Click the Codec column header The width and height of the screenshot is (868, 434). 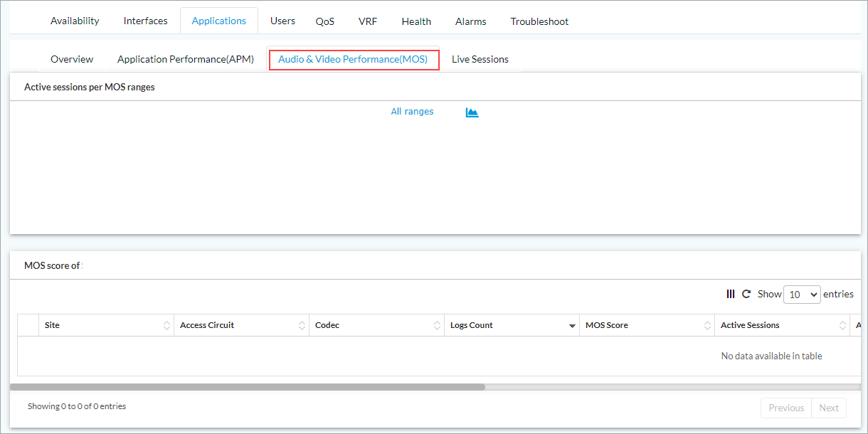tap(377, 325)
